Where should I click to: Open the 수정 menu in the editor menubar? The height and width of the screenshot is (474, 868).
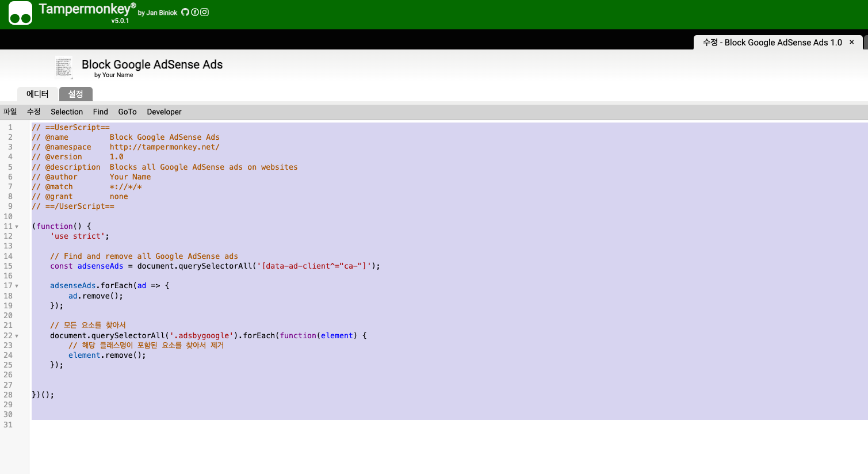point(34,112)
